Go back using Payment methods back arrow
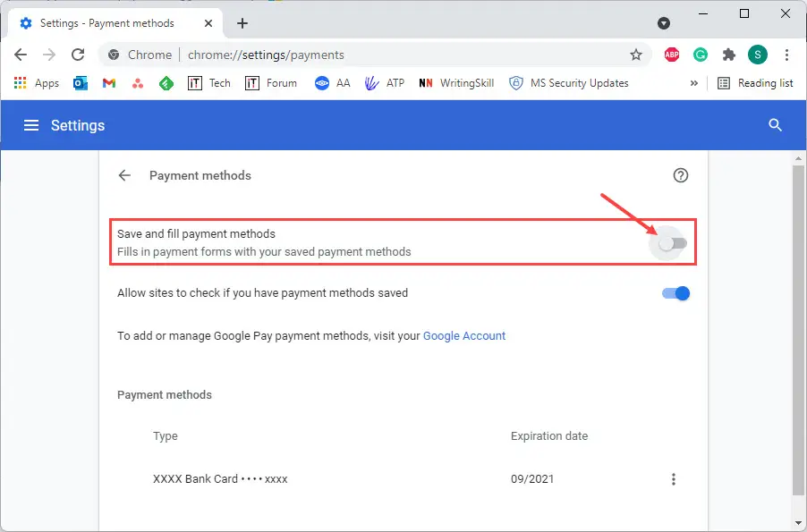 [x=124, y=175]
